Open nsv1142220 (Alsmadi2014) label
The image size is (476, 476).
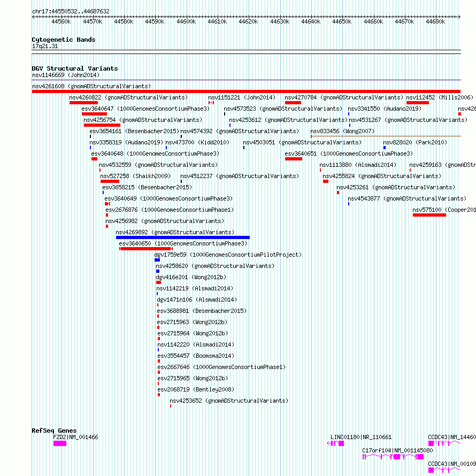click(196, 344)
